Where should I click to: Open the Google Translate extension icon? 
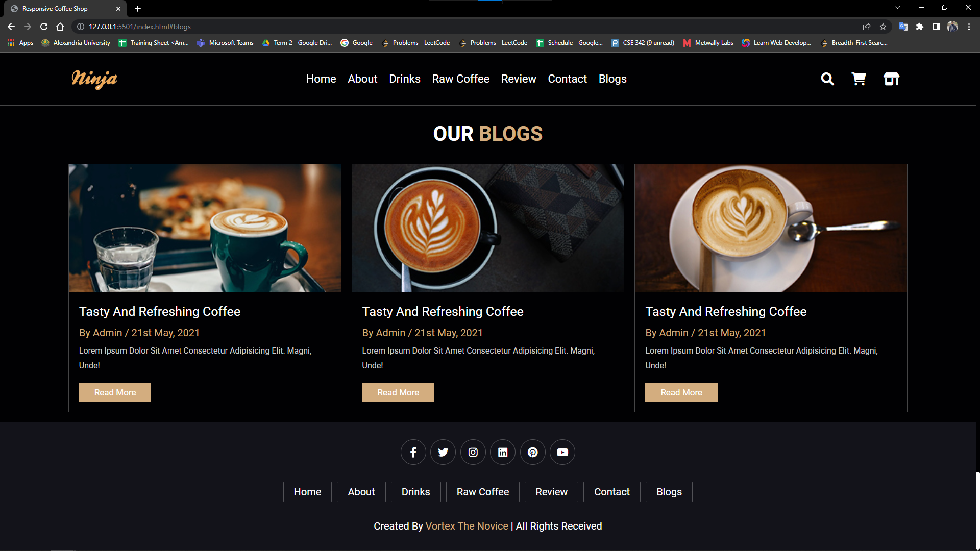[x=903, y=27]
